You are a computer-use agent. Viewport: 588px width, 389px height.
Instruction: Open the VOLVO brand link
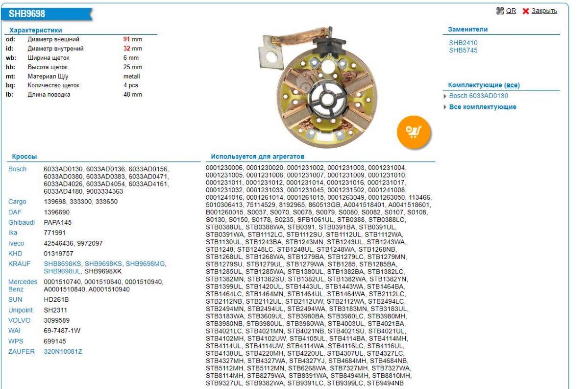tap(19, 320)
